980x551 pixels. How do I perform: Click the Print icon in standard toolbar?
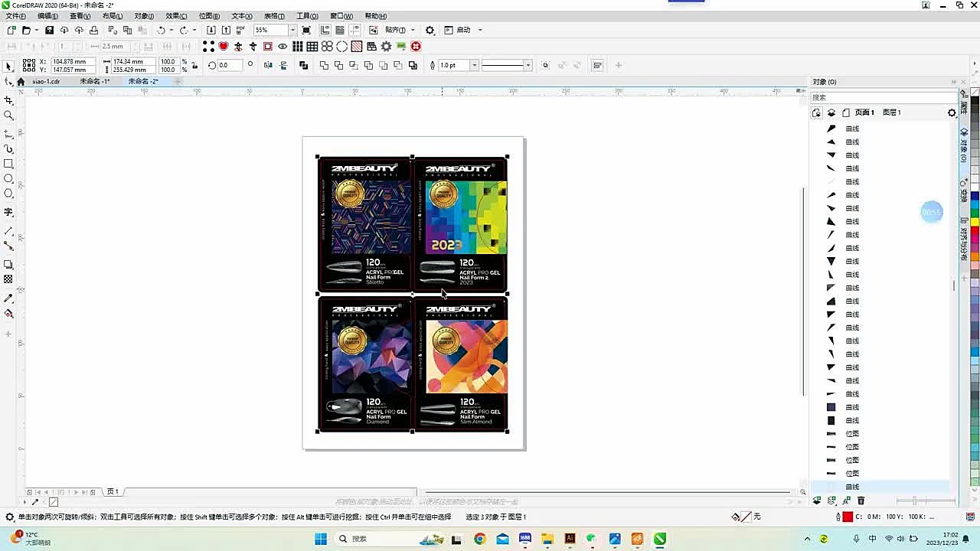pos(93,30)
